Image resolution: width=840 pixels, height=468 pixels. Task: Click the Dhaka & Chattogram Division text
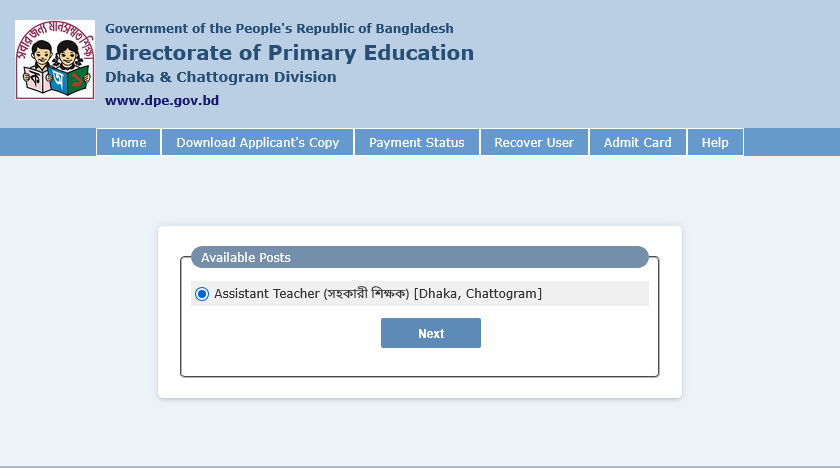click(x=221, y=77)
